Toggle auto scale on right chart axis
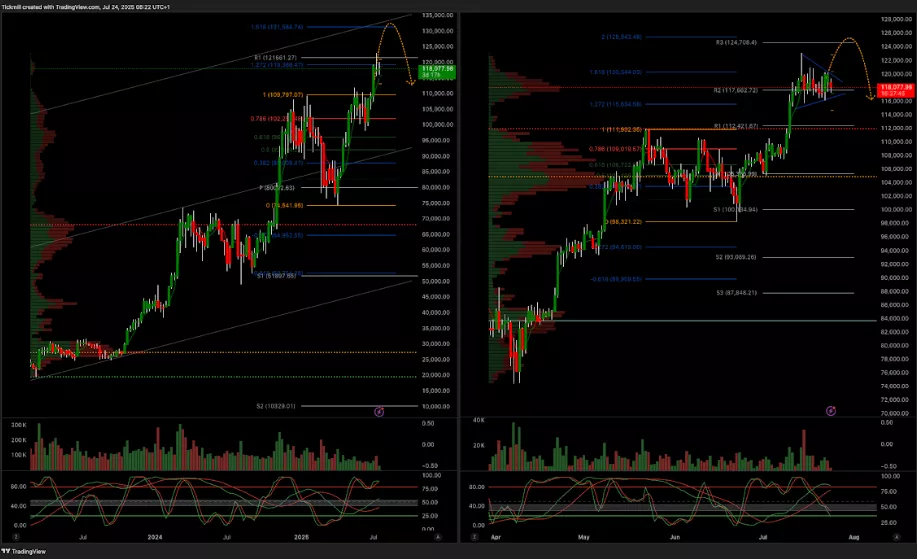 (894, 537)
